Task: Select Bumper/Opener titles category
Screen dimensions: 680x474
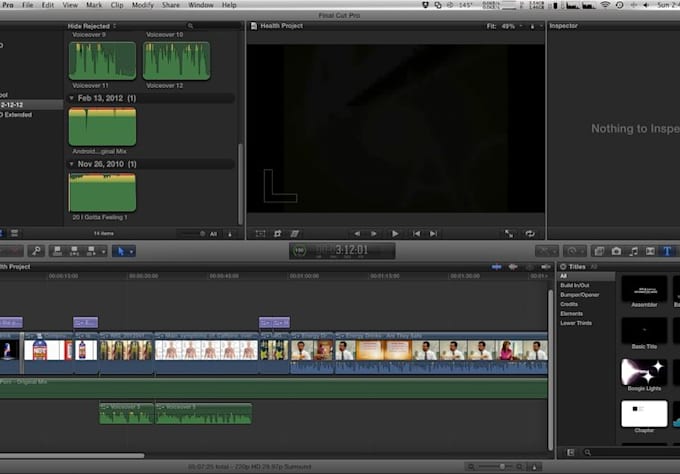Action: coord(579,295)
